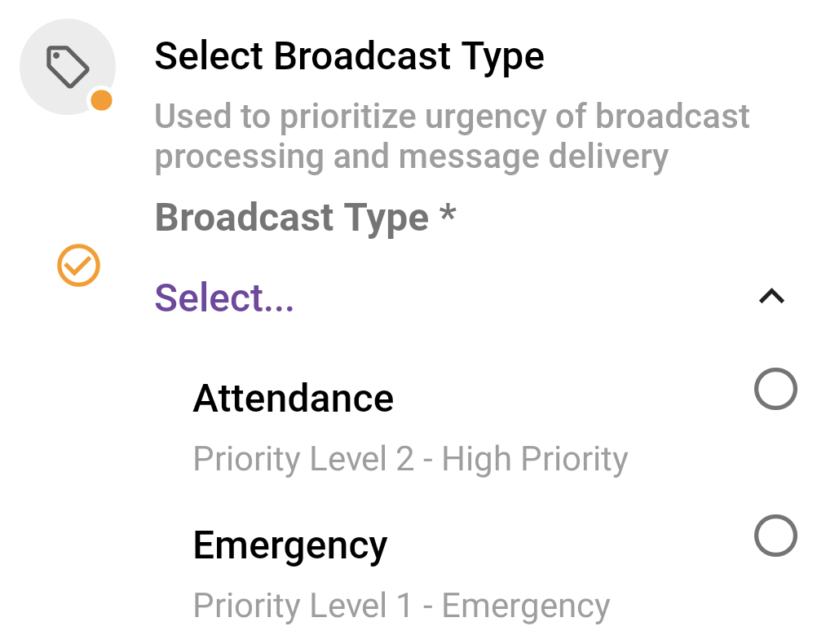Image resolution: width=826 pixels, height=644 pixels.
Task: Open the Select... broadcast type dropdown
Action: 223,297
